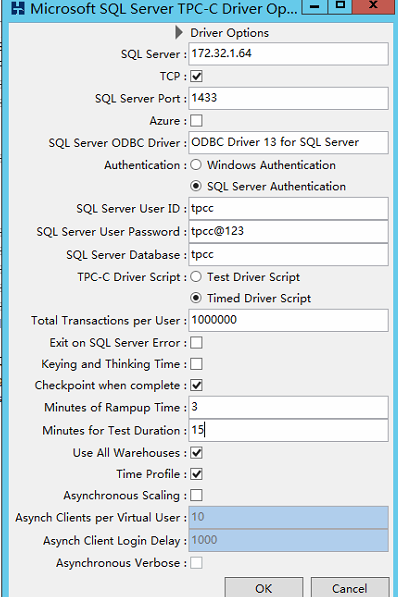Click the SQL Server User Password field

[288, 231]
